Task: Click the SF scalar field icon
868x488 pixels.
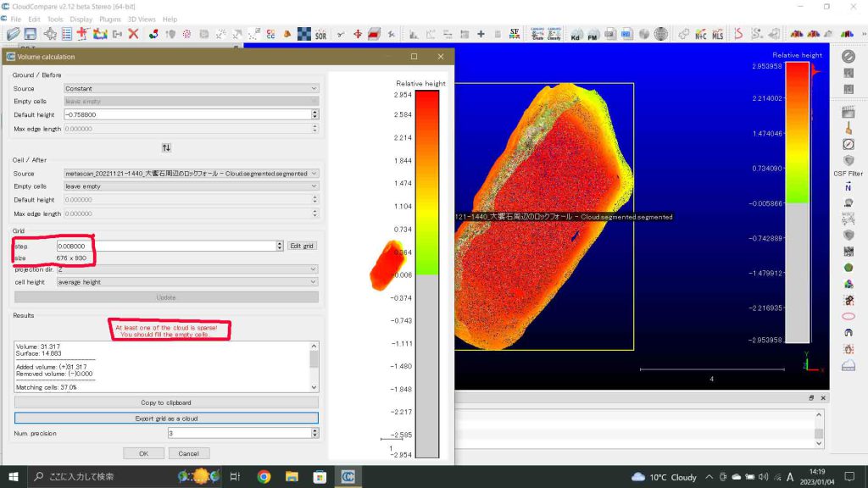Action: (514, 34)
